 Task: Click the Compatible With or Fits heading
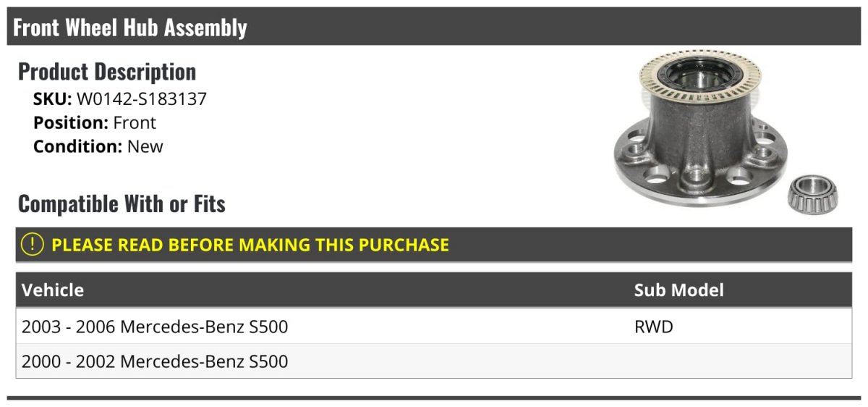point(122,204)
